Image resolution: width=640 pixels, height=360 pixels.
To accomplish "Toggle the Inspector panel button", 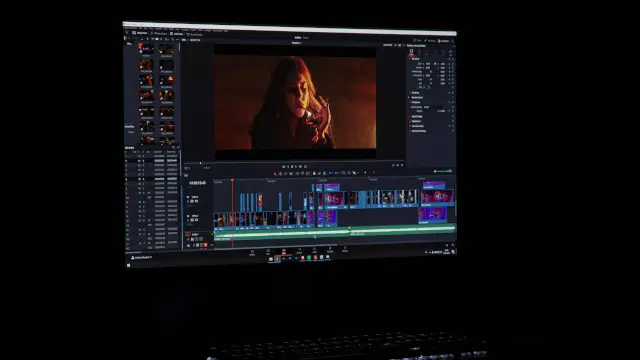I will point(443,41).
